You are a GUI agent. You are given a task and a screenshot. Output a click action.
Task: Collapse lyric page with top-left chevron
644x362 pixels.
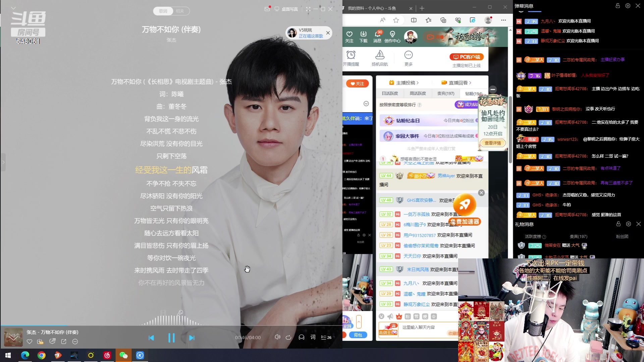point(13,8)
